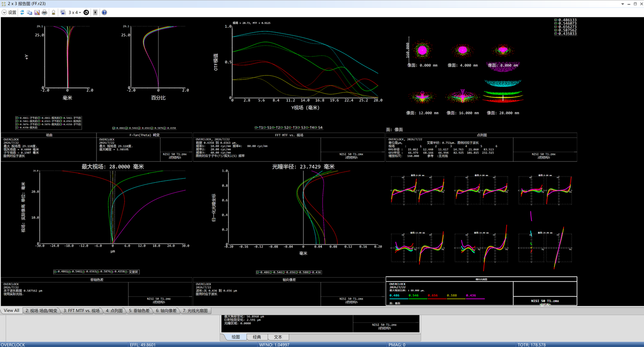Click the 垂轴色差 title block header
Screen dimensions: 644x347
tap(97, 280)
